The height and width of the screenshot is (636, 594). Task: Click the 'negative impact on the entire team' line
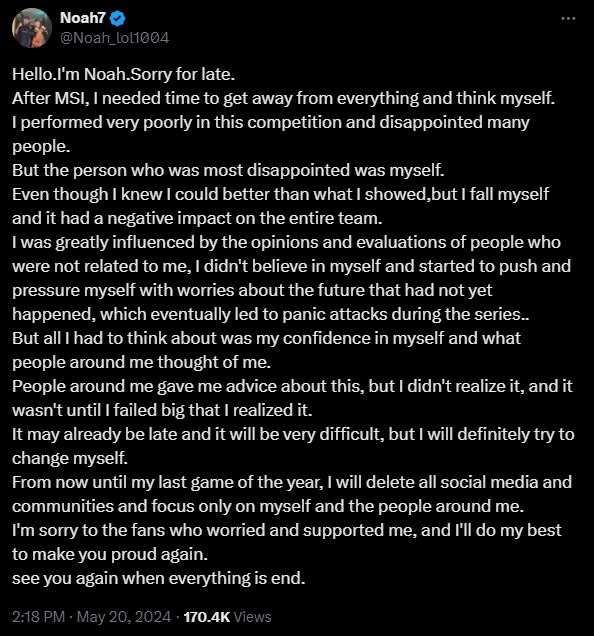(x=197, y=218)
